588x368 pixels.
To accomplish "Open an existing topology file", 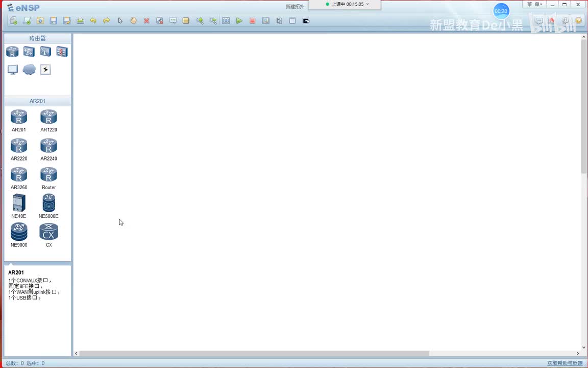I will [40, 20].
